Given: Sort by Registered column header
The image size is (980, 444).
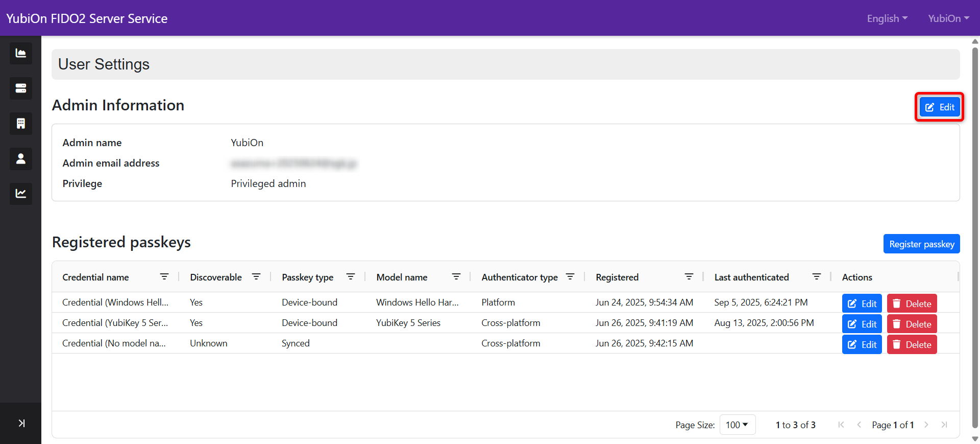Looking at the screenshot, I should pyautogui.click(x=617, y=277).
